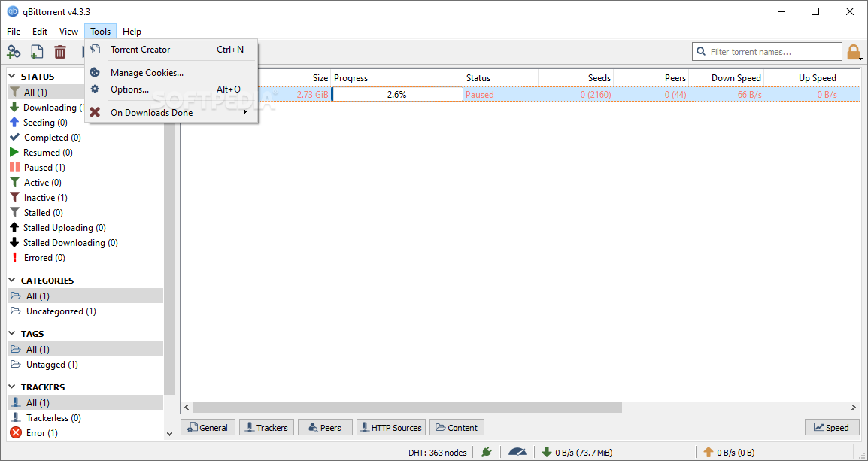Toggle alternative speed limits speedometer icon
This screenshot has height=461, width=868.
tap(517, 452)
